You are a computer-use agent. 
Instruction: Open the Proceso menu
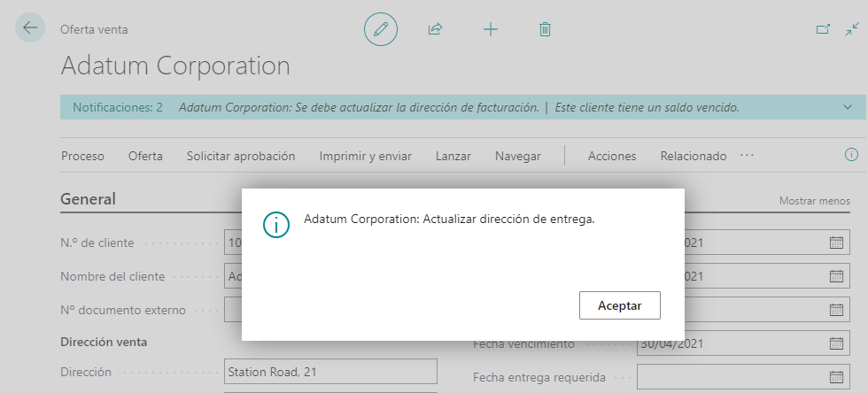click(82, 156)
